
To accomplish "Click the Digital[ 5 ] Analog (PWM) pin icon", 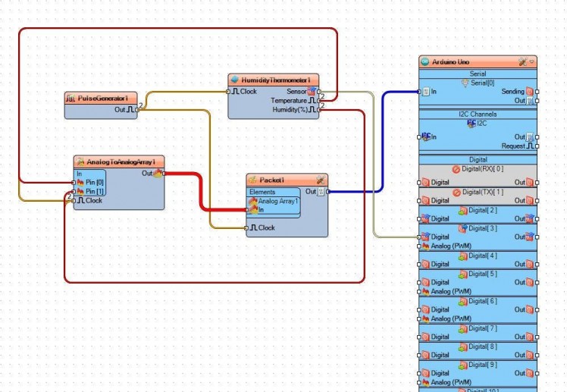I will [425, 291].
